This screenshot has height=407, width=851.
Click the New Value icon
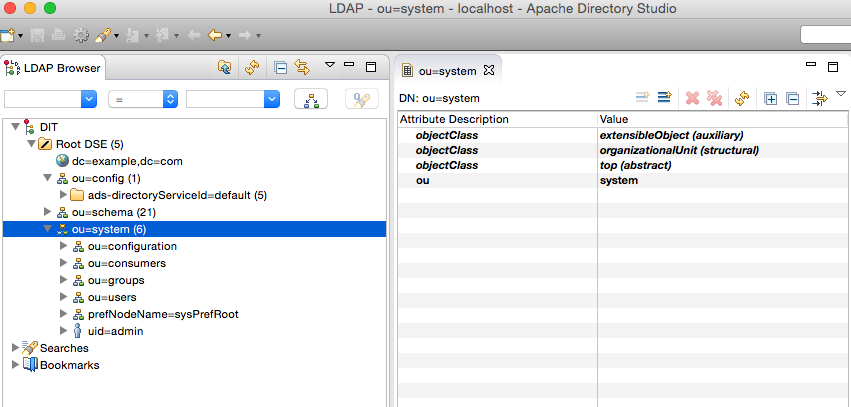coord(665,98)
